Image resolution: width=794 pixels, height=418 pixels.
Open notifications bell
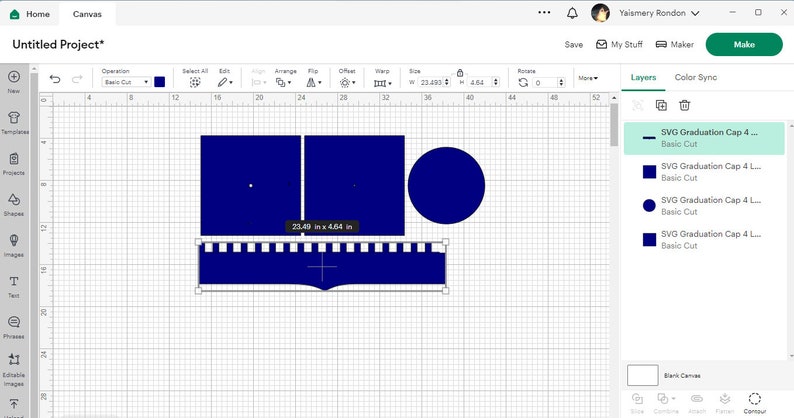click(x=572, y=13)
